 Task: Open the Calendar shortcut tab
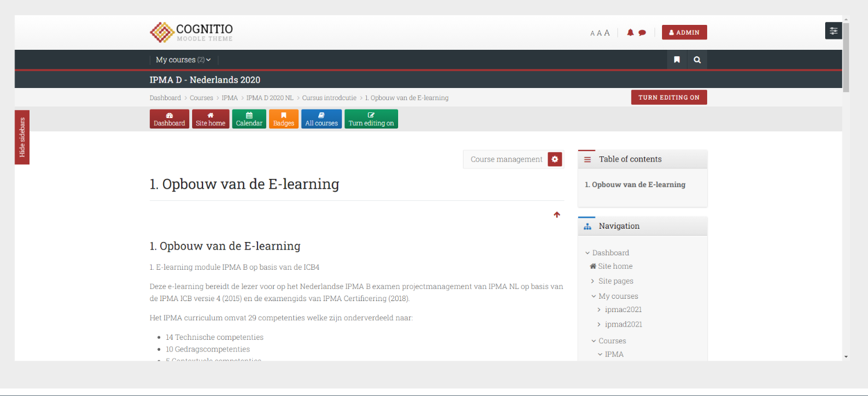tap(249, 119)
